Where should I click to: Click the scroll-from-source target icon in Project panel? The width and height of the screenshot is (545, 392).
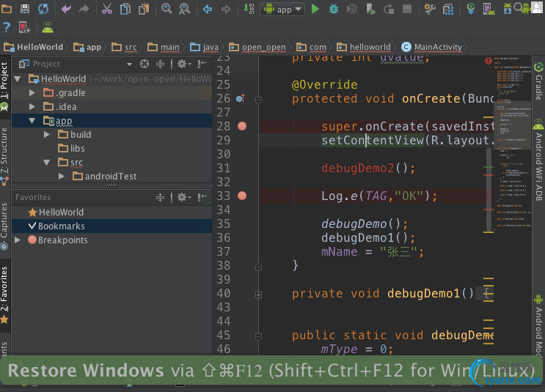pyautogui.click(x=144, y=64)
